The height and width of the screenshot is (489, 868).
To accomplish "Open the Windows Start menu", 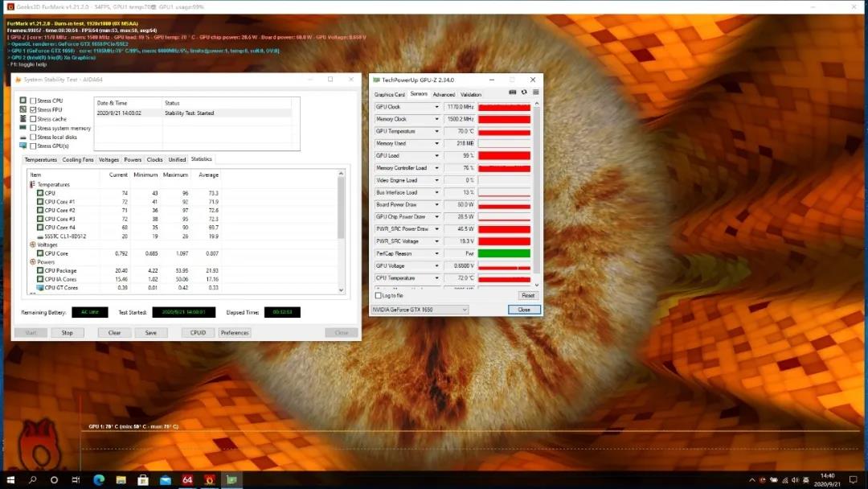I will coord(10,479).
